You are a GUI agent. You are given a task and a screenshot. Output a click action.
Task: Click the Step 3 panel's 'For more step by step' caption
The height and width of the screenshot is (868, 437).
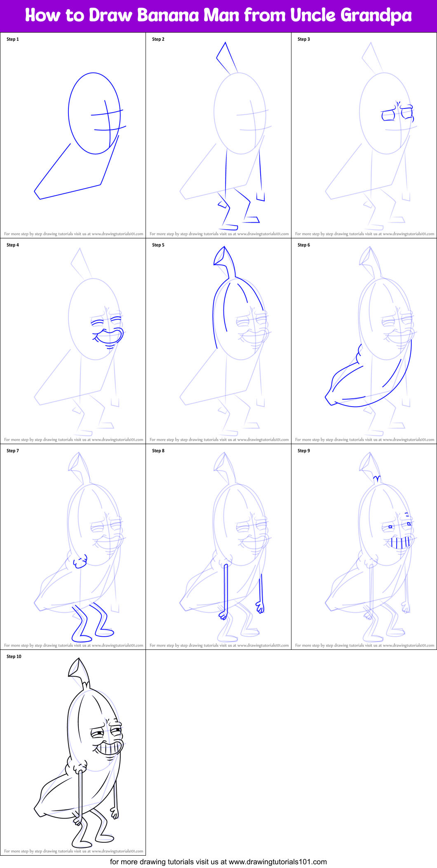(x=365, y=234)
